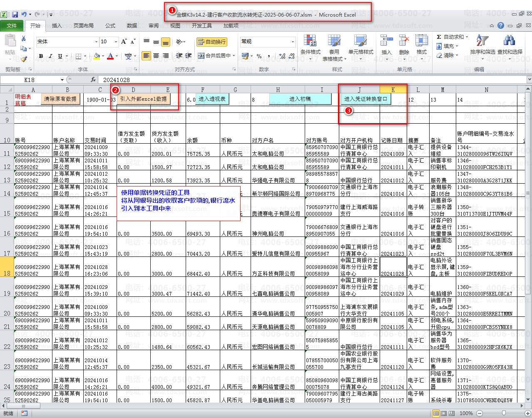Viewport: 532px width, 418px height.
Task: Toggle Wrap Text (自动换行)
Action: click(212, 42)
